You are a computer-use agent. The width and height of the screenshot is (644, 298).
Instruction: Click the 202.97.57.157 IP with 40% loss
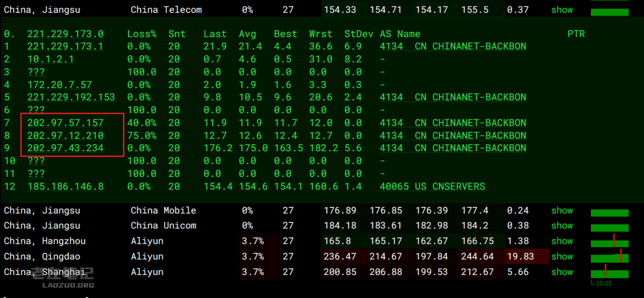65,123
